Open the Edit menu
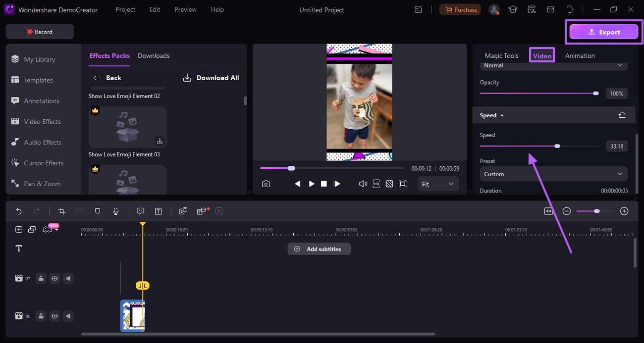Image resolution: width=644 pixels, height=343 pixels. click(155, 9)
